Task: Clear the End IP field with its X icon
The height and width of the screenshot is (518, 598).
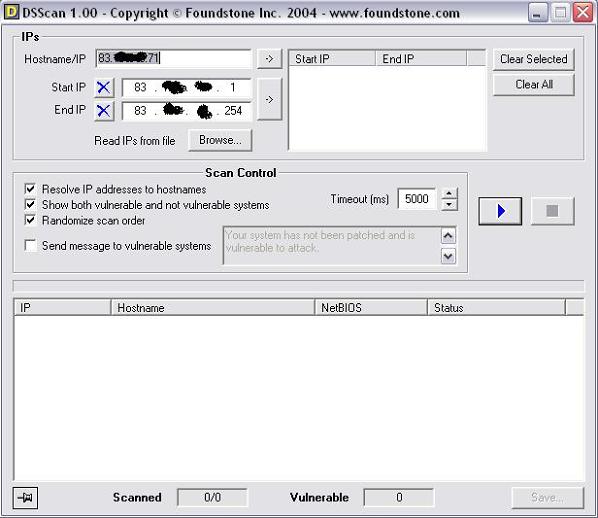Action: 104,111
